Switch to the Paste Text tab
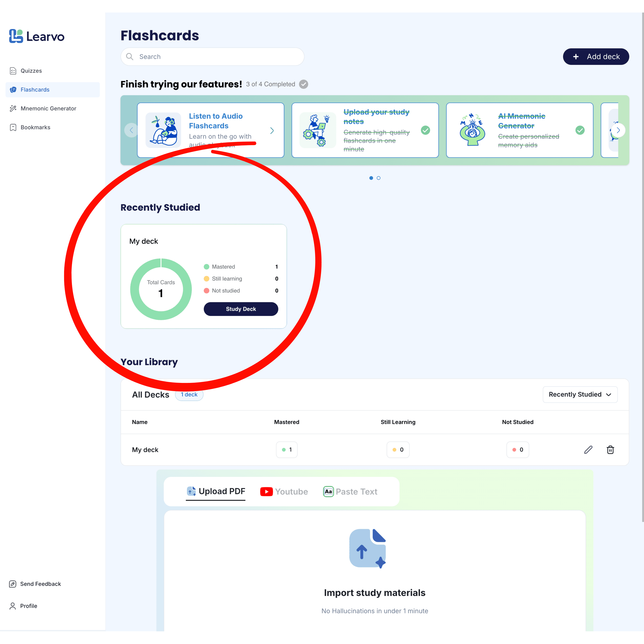This screenshot has height=644, width=644. pos(350,492)
